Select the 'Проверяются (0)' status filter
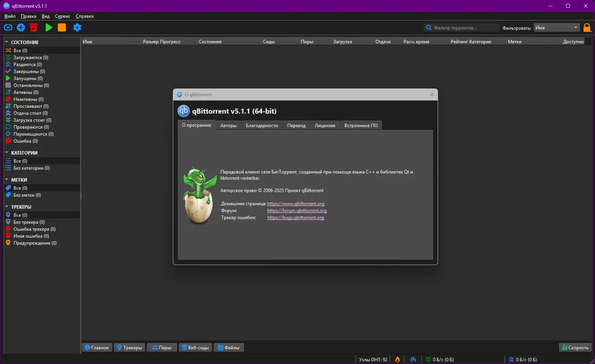Viewport: 595px width, 364px height. click(42, 127)
